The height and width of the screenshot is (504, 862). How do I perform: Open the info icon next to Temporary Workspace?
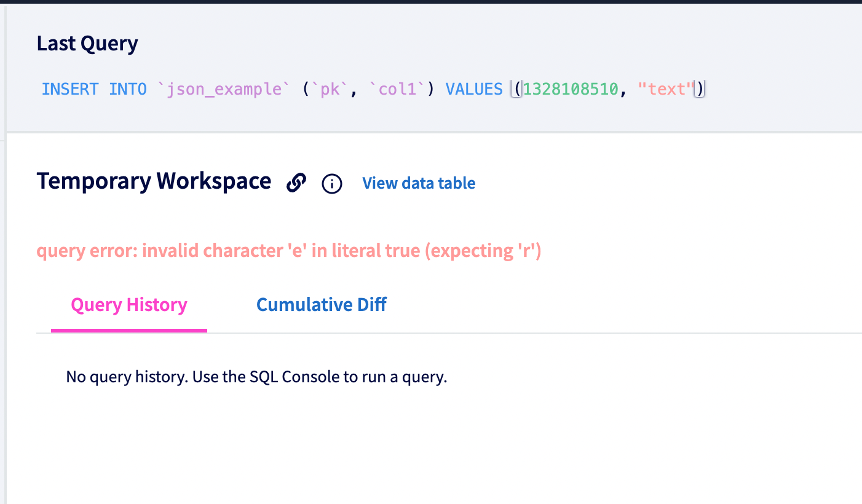[x=331, y=184]
